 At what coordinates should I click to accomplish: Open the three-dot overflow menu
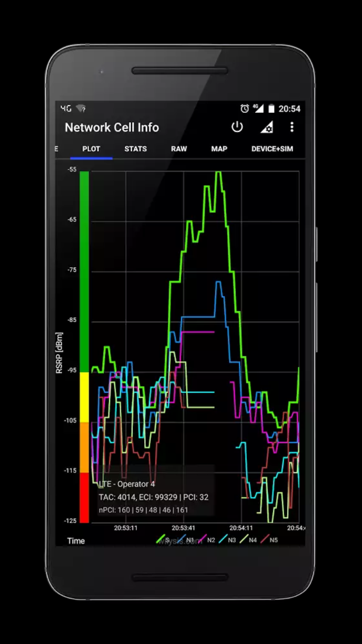pyautogui.click(x=292, y=127)
